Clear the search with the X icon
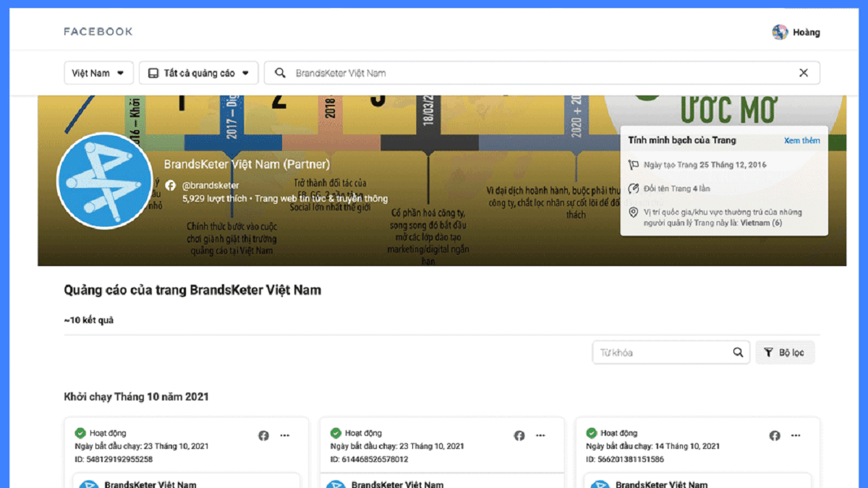Image resolution: width=868 pixels, height=488 pixels. 804,73
